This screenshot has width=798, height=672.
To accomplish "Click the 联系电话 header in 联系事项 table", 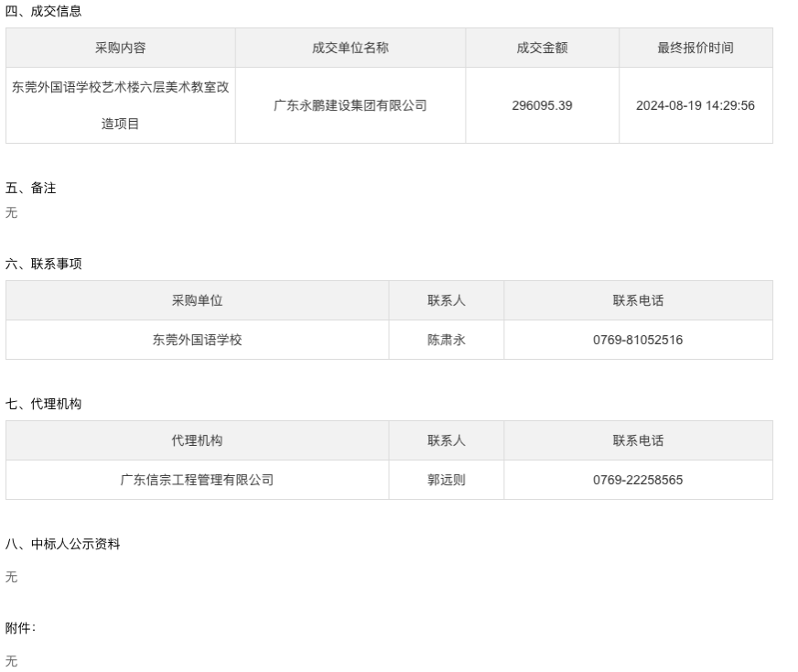I will point(638,300).
